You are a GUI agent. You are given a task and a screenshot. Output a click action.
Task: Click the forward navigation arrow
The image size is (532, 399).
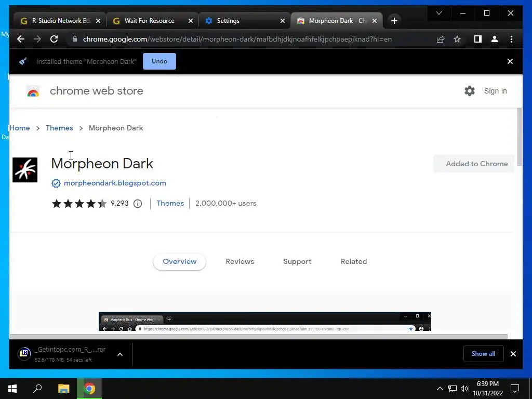pyautogui.click(x=37, y=39)
